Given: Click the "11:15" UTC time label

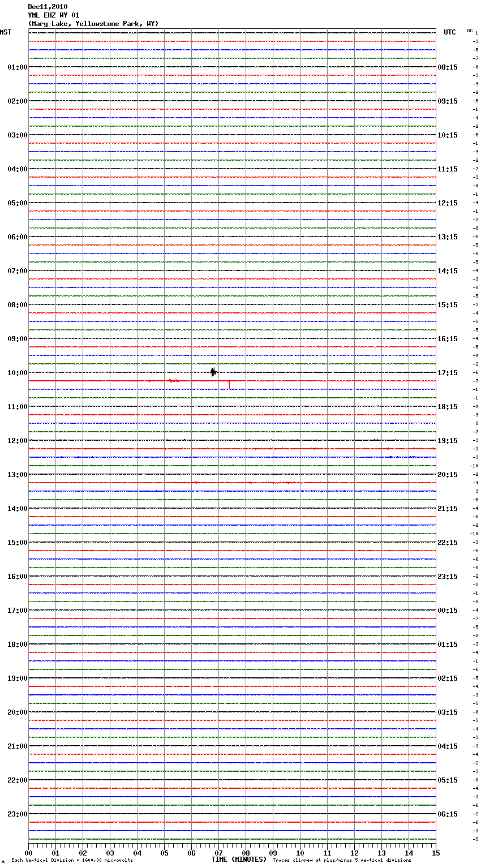Looking at the screenshot, I should click(x=448, y=169).
